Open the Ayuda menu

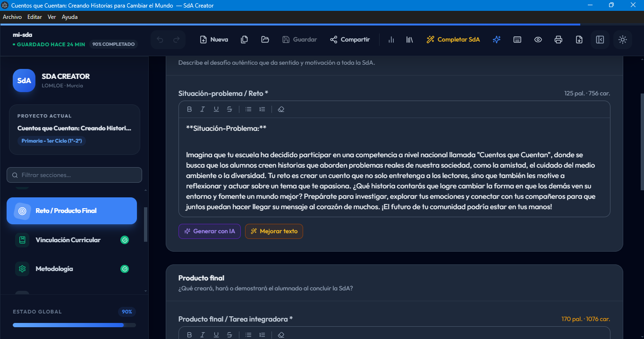(70, 17)
